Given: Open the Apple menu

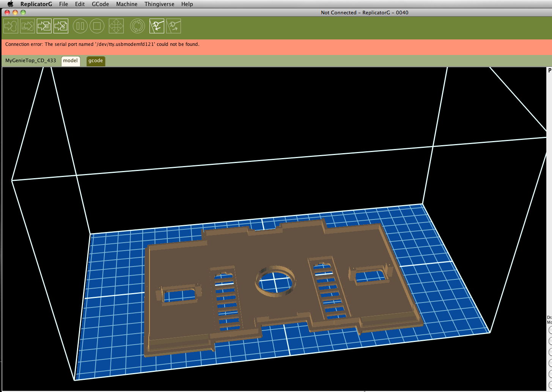Looking at the screenshot, I should [x=10, y=4].
